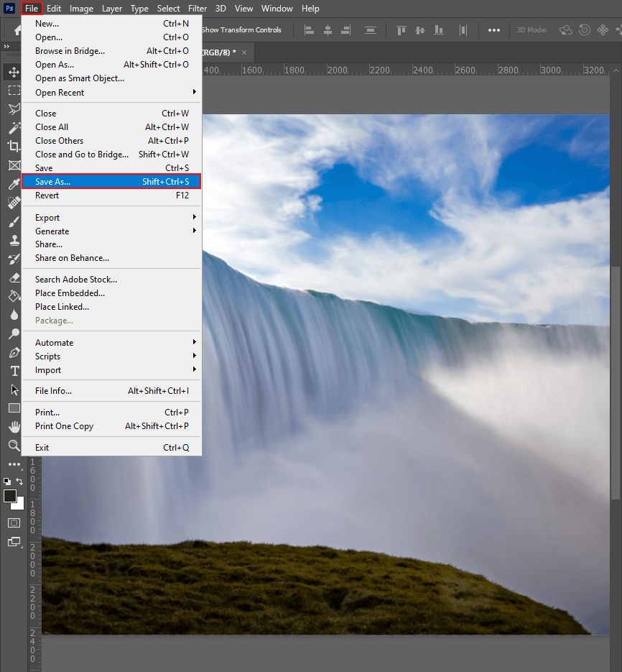Open the Image menu

[81, 9]
